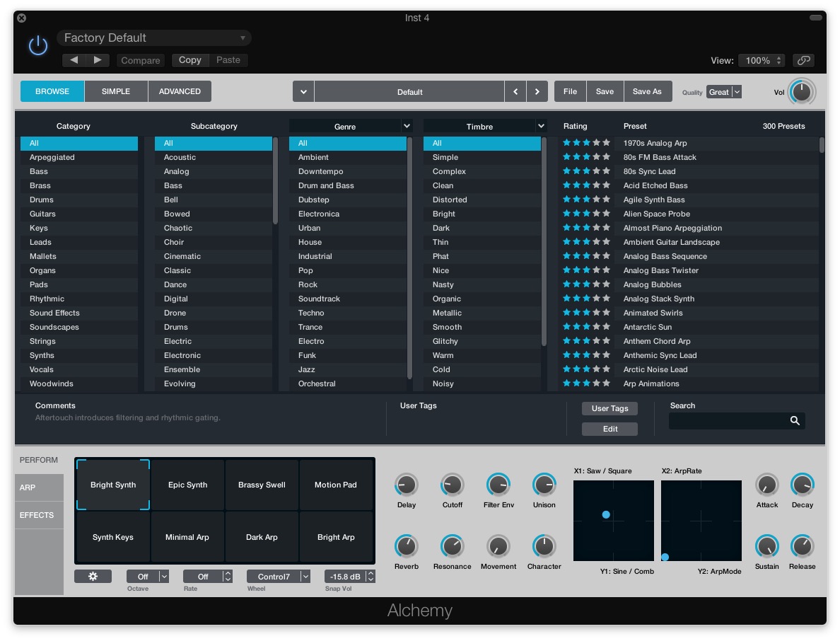Click the Unison knob
This screenshot has width=840, height=641.
point(544,485)
